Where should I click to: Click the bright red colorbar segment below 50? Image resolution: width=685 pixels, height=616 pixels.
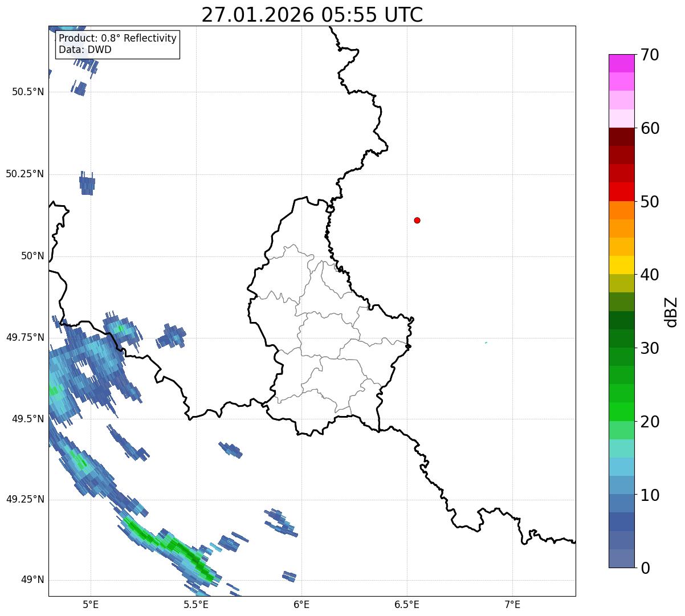(621, 192)
